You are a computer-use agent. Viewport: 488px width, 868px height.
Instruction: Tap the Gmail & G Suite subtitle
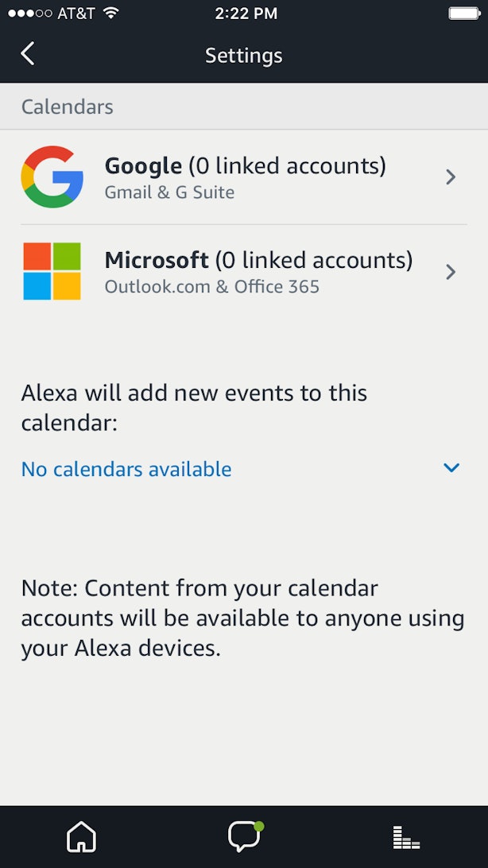point(169,192)
